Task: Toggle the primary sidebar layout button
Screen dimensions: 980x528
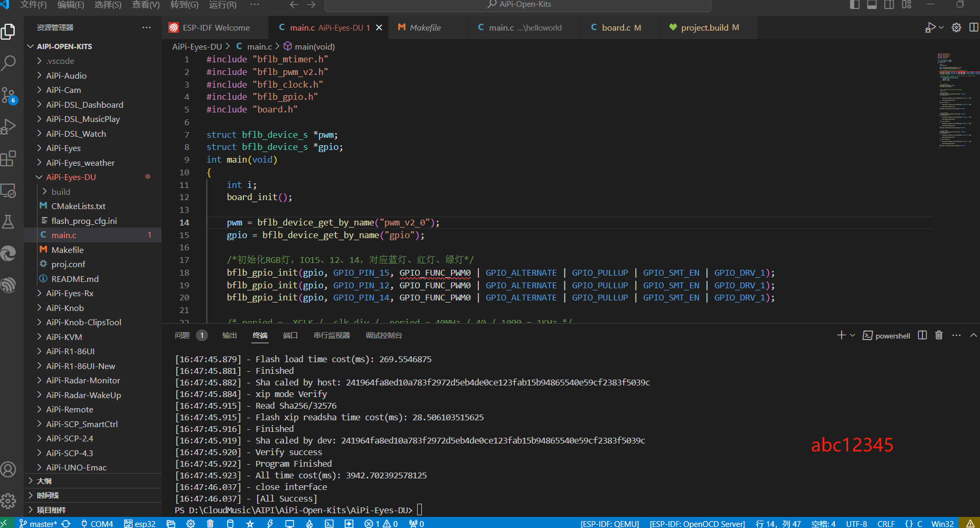Action: pos(855,4)
